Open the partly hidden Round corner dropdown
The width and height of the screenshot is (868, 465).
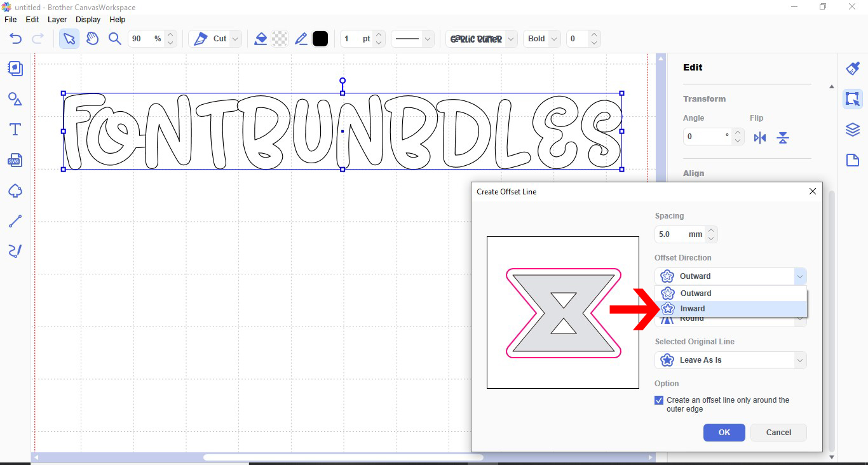click(731, 321)
